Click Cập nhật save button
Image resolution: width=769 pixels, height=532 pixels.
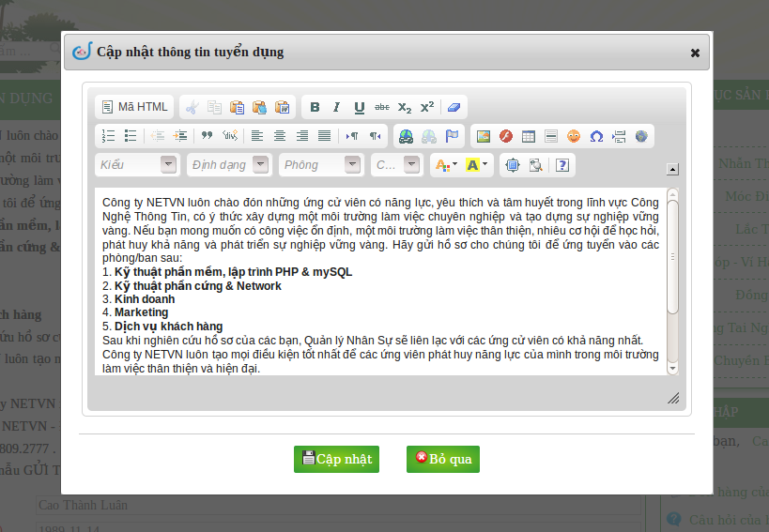point(336,459)
